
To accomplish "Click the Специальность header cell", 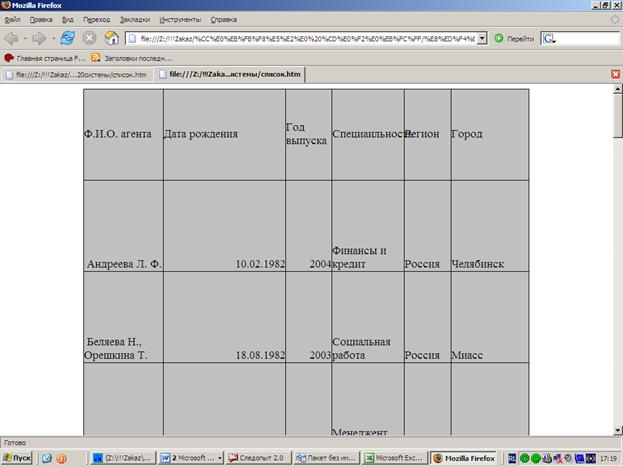I will pos(368,134).
